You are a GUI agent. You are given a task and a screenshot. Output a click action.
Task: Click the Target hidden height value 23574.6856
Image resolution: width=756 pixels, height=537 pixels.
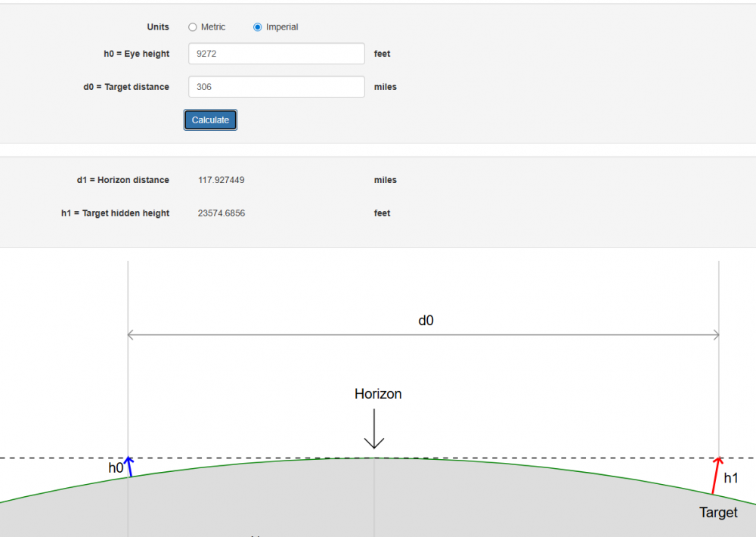pos(221,213)
